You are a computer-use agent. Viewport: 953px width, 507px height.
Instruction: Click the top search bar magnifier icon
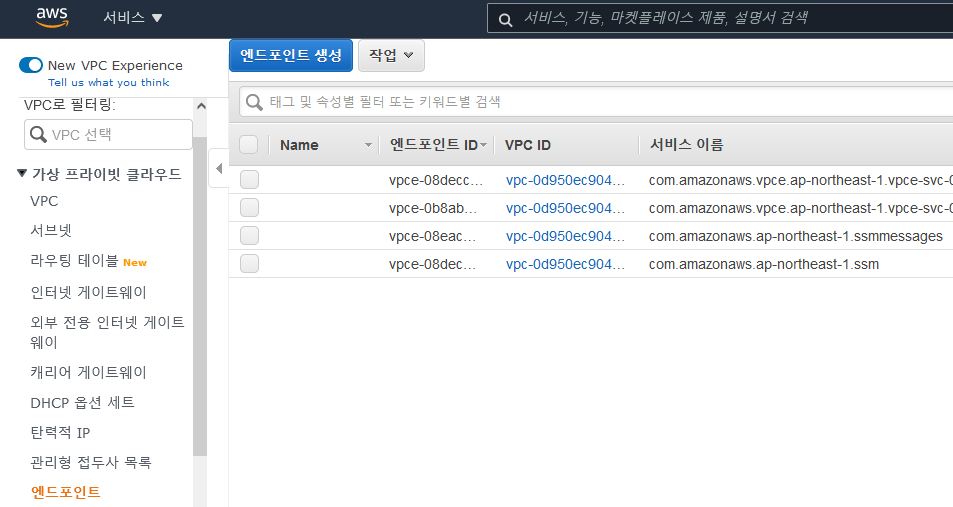point(505,19)
